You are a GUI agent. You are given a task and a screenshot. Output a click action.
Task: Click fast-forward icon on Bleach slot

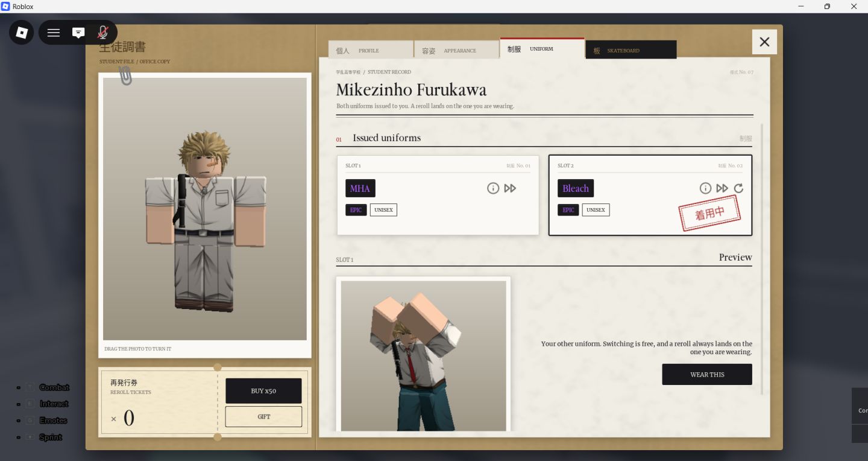[x=722, y=188]
